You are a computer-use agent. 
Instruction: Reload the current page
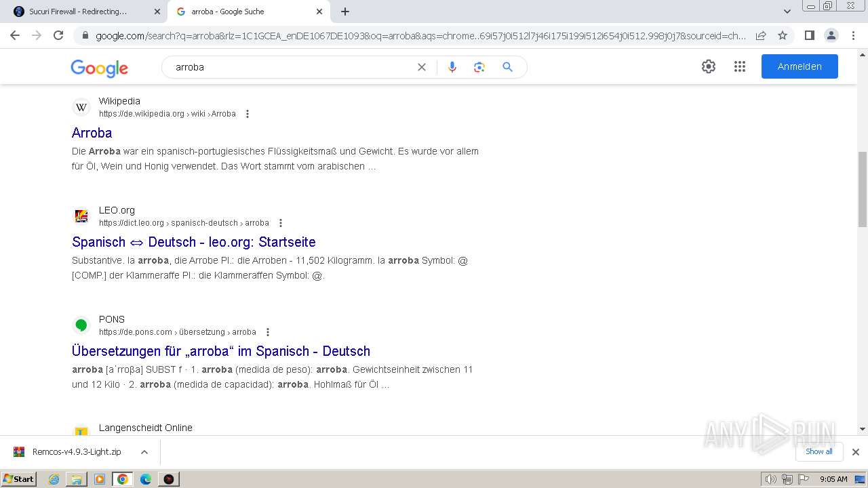coord(58,35)
